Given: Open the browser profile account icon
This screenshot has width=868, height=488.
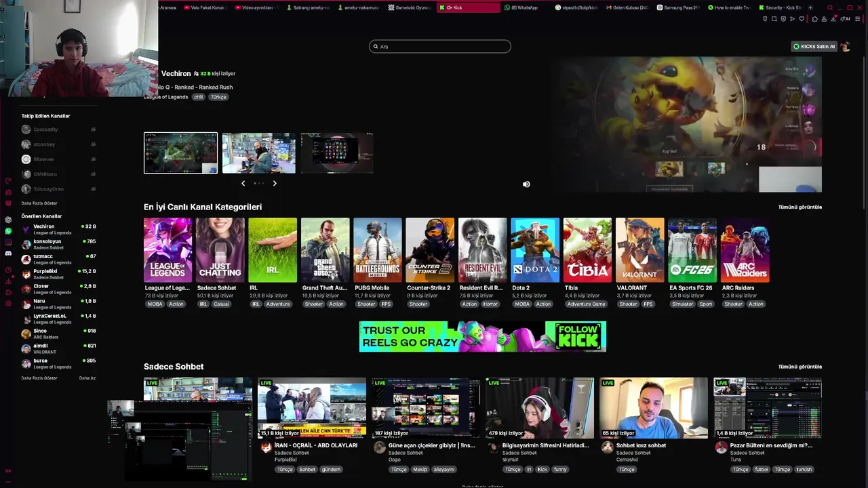Looking at the screenshot, I should tap(824, 19).
